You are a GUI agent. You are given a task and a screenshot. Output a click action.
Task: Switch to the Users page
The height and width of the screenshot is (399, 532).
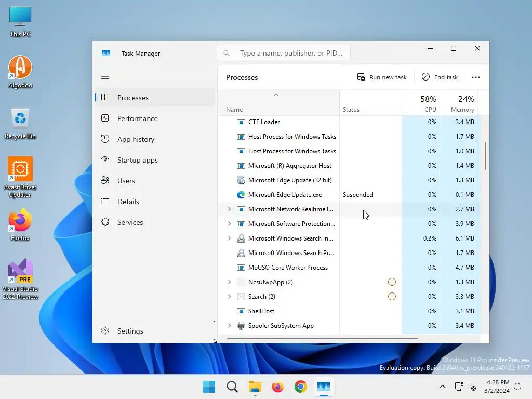point(155,180)
